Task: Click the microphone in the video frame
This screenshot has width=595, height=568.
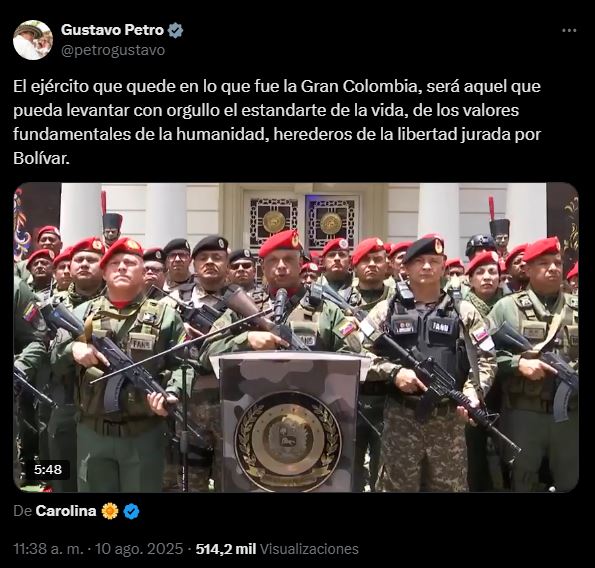Action: pyautogui.click(x=280, y=304)
